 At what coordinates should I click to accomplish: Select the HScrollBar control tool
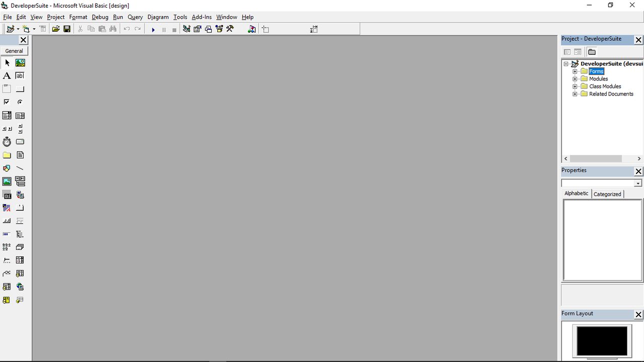coord(7,129)
